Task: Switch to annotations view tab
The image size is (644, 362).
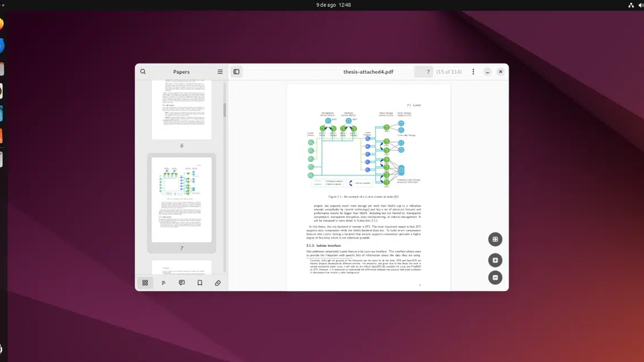Action: click(x=182, y=283)
